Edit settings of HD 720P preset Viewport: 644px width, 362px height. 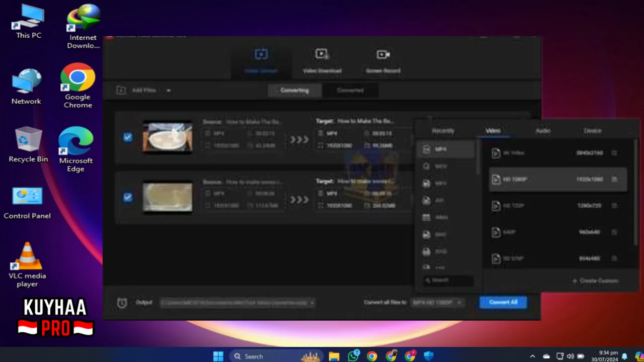click(x=614, y=206)
